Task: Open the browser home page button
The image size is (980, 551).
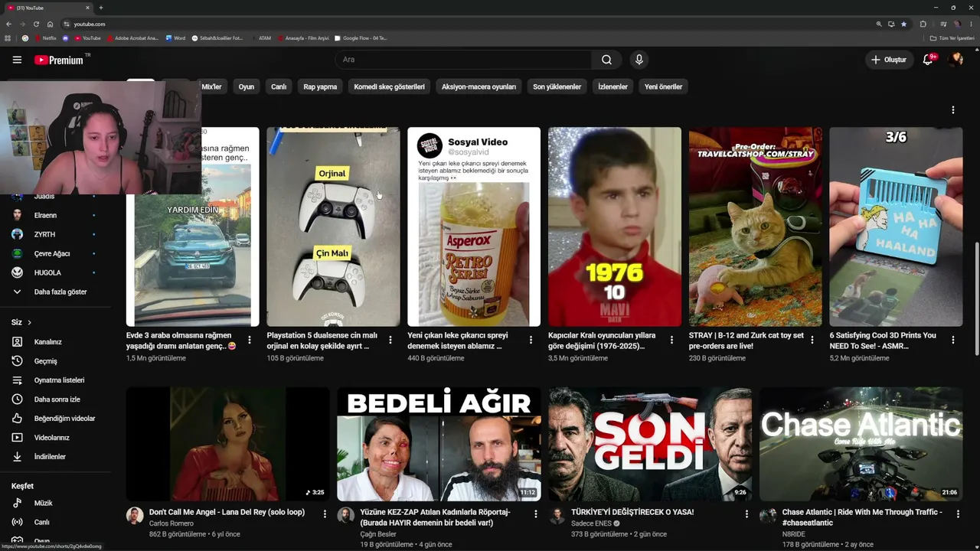Action: point(51,24)
